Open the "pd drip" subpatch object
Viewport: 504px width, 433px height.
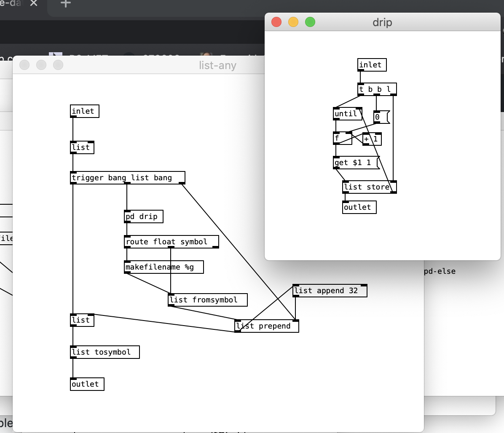(143, 216)
